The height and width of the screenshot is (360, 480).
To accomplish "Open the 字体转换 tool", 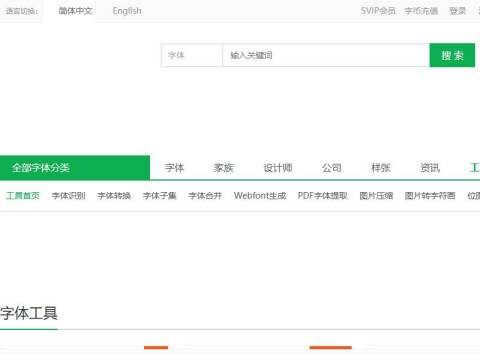I will pyautogui.click(x=114, y=196).
